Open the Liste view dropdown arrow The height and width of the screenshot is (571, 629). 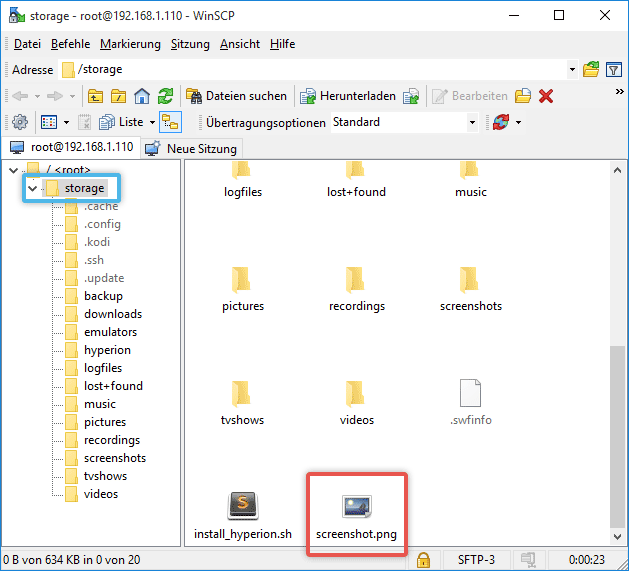(x=152, y=122)
